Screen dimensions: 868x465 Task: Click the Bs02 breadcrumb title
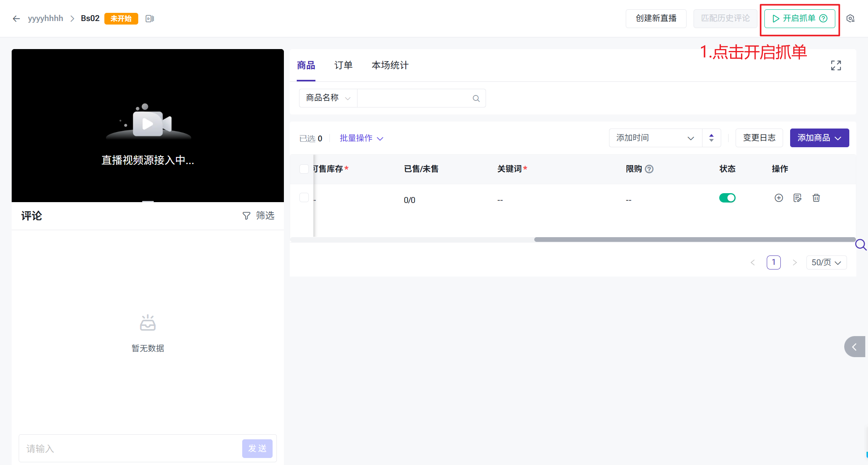pos(90,18)
